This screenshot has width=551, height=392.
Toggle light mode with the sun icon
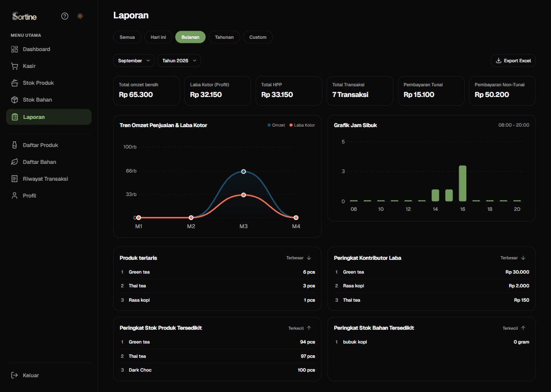80,16
